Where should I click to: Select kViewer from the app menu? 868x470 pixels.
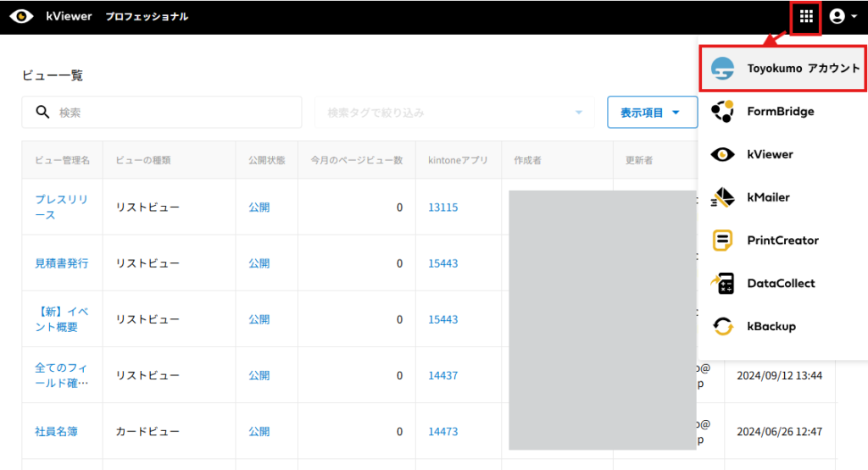(770, 154)
